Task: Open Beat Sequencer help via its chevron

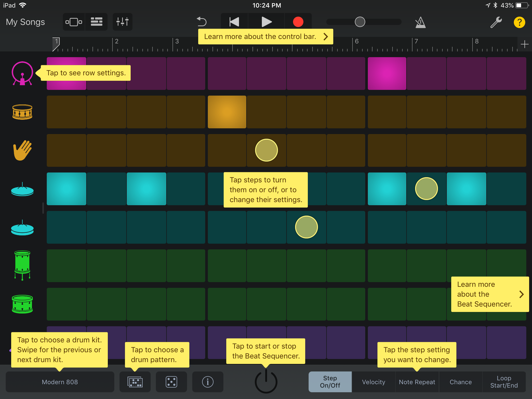Action: [x=521, y=294]
